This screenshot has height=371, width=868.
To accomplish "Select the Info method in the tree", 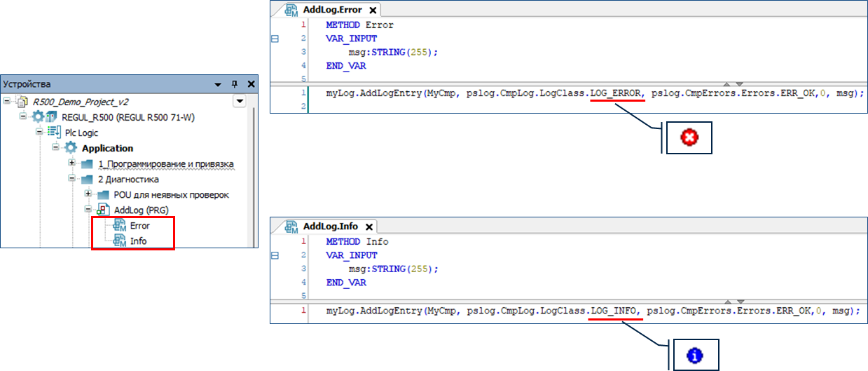I will point(138,241).
